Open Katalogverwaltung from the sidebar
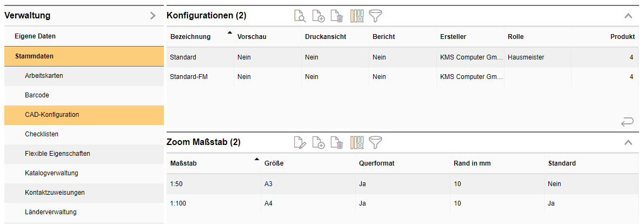The height and width of the screenshot is (224, 644). [x=51, y=173]
